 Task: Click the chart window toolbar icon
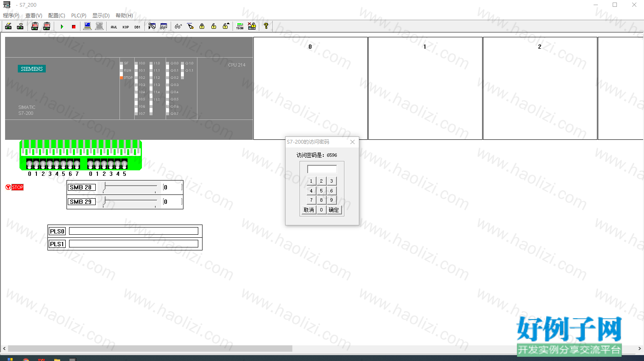(x=164, y=26)
